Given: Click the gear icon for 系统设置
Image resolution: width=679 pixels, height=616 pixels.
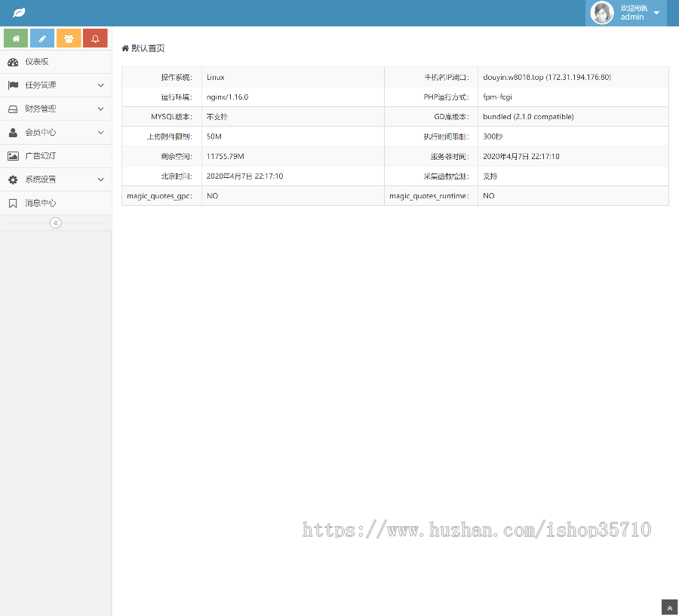Looking at the screenshot, I should [x=13, y=179].
